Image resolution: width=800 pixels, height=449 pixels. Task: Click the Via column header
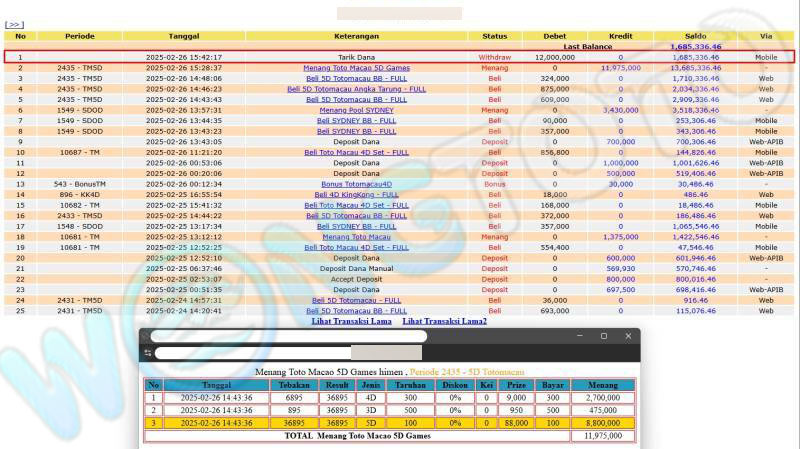[766, 36]
